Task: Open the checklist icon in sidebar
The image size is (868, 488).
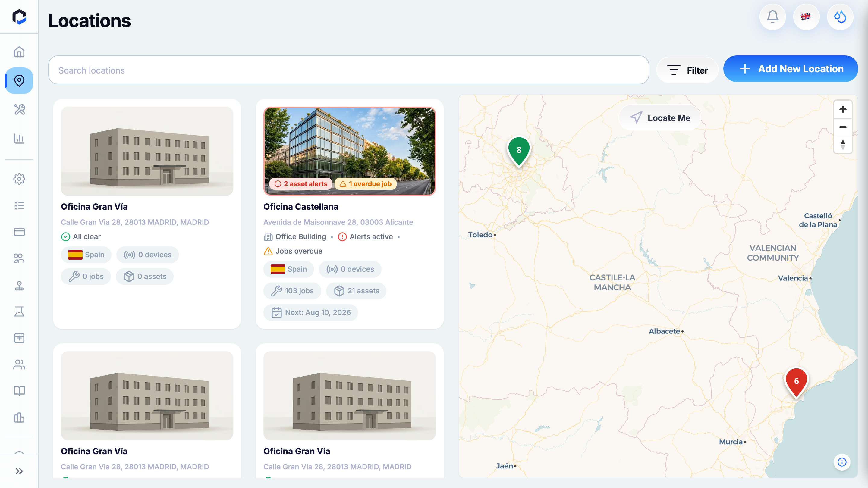Action: click(x=19, y=205)
